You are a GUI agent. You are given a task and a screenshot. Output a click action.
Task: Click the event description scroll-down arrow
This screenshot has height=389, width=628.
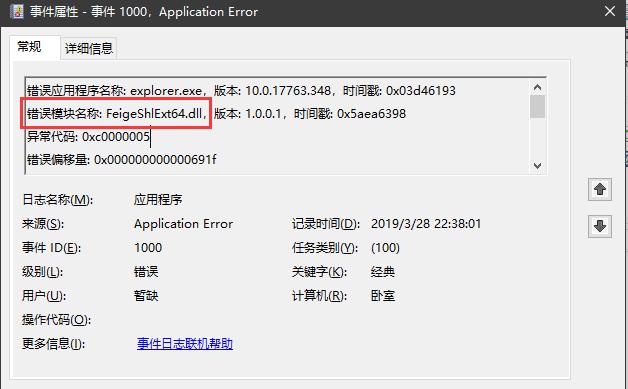point(537,165)
